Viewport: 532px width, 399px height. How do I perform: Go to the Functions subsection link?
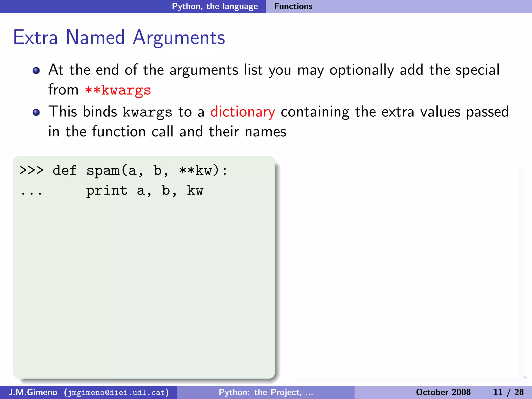(x=293, y=6)
